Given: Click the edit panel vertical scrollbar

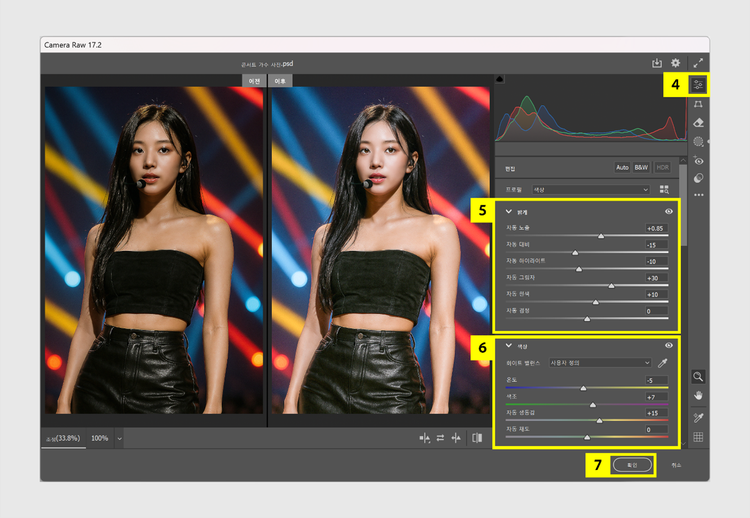Looking at the screenshot, I should coord(683,206).
